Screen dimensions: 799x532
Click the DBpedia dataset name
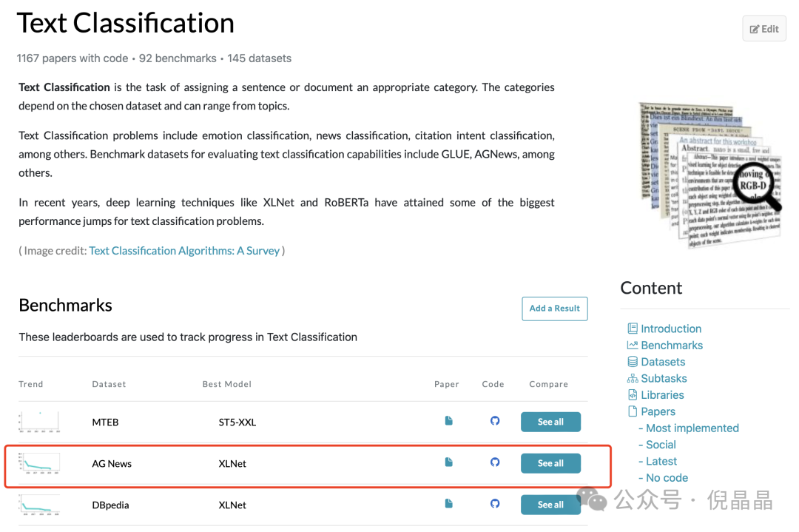tap(110, 505)
